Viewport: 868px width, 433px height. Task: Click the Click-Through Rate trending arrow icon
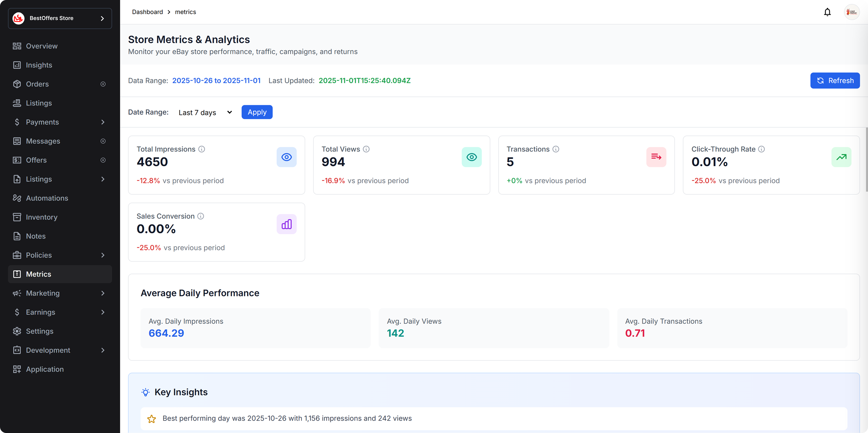click(x=841, y=157)
